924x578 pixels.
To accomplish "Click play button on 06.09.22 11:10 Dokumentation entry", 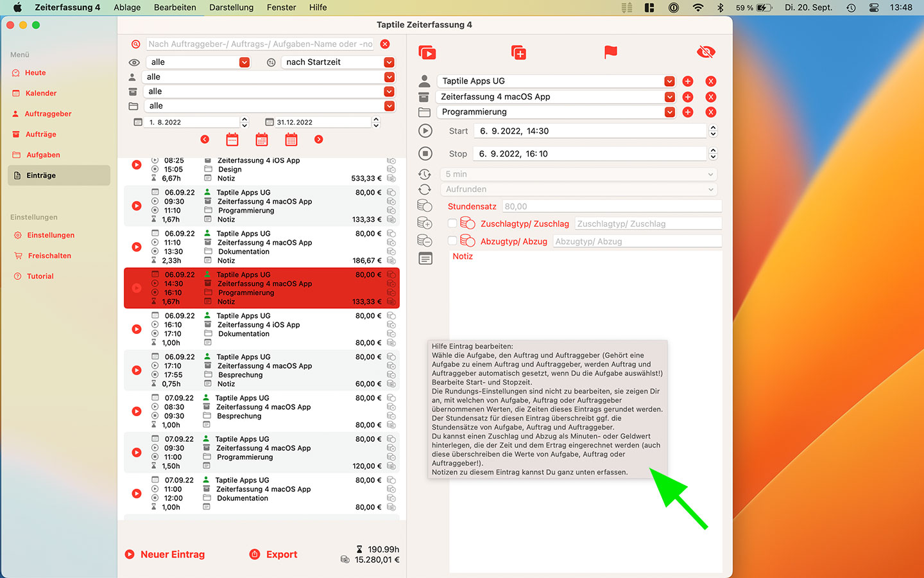I will tap(137, 247).
